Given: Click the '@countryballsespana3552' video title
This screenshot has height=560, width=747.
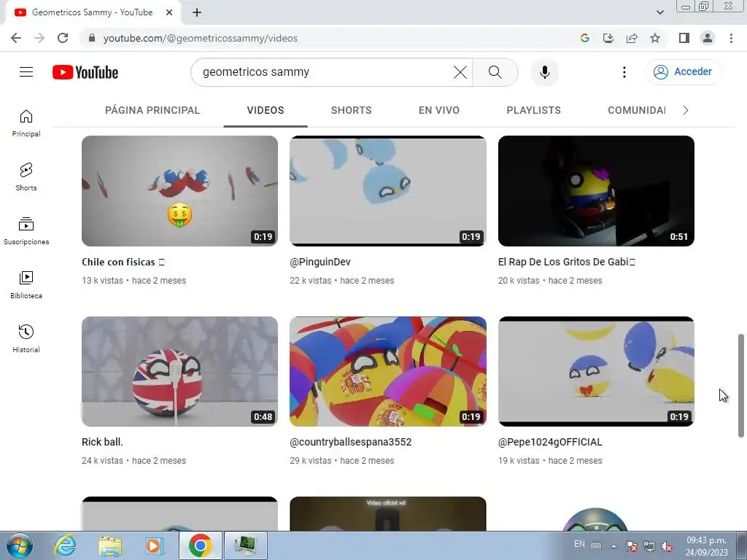Looking at the screenshot, I should point(351,442).
